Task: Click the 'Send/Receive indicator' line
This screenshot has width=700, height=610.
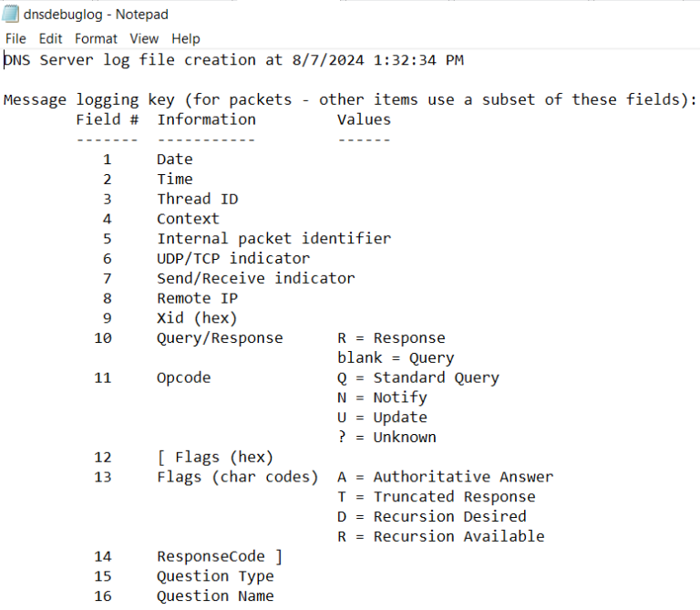Action: pos(256,278)
